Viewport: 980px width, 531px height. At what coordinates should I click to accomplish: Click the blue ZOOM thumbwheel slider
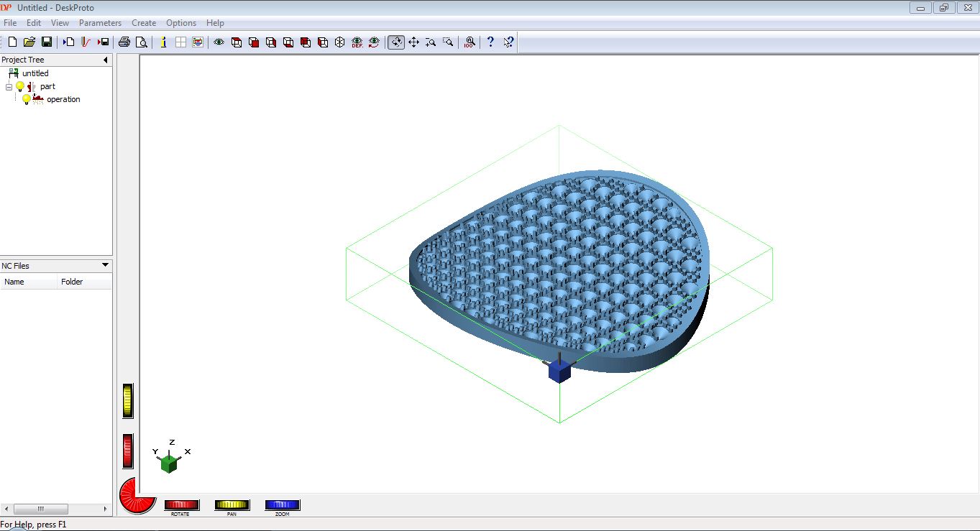(283, 505)
